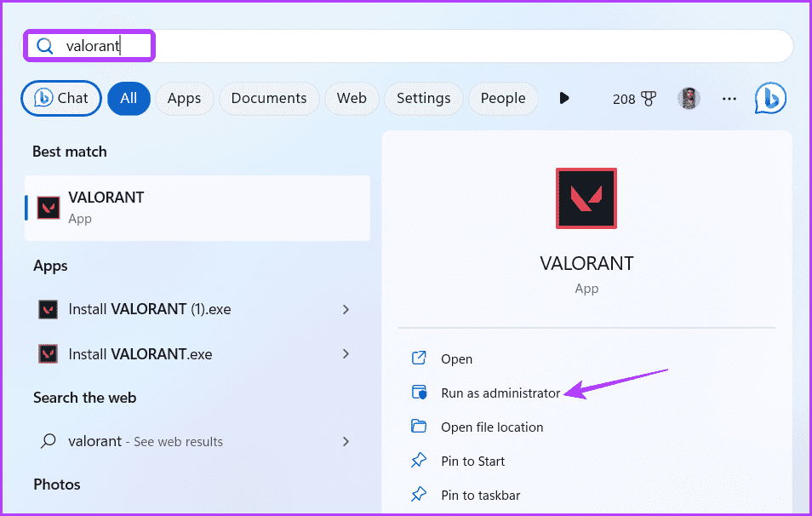Click the folder icon for Open file location
Image resolution: width=812 pixels, height=516 pixels.
(x=419, y=426)
